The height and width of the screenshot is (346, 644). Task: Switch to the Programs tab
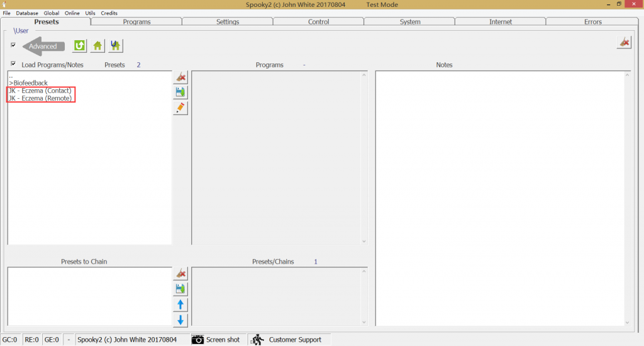coord(136,22)
